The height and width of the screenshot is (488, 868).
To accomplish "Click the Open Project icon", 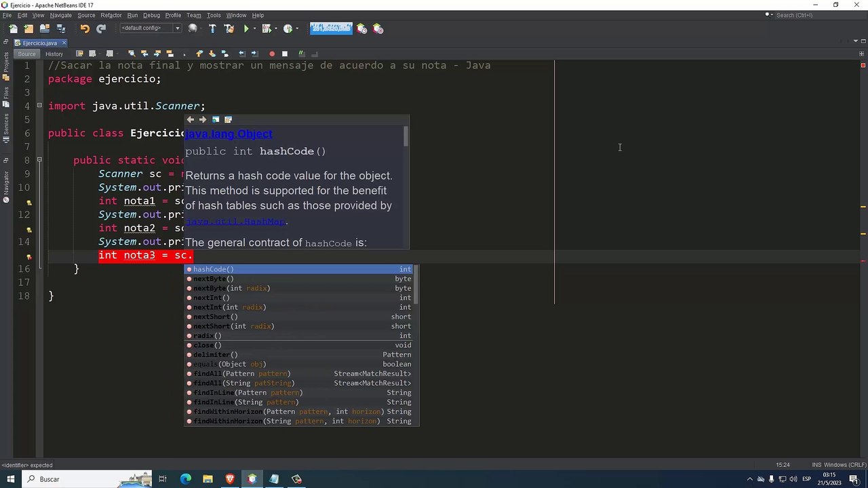I will [45, 28].
